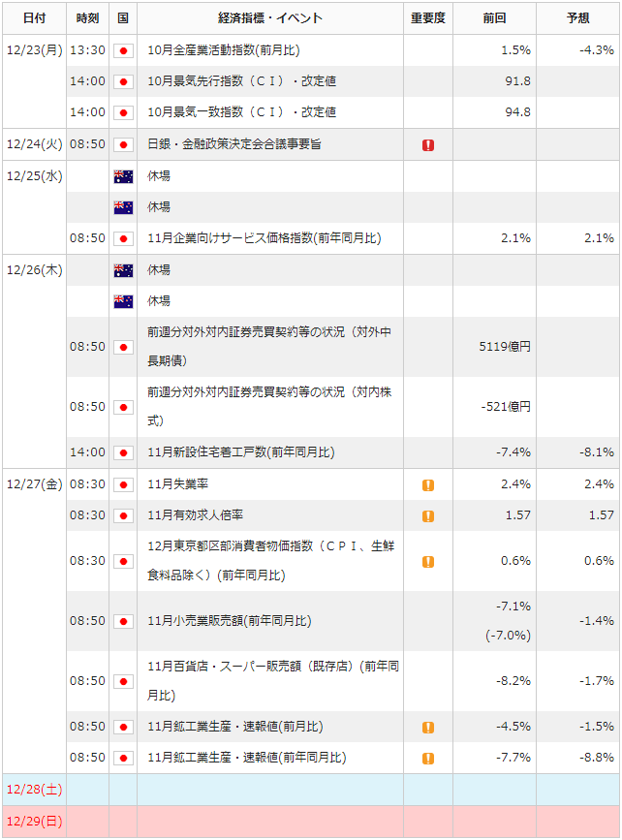Screen dimensions: 622x840
Task: Click Japan flag beside 11月新設住宅着工戸数
Action: [x=123, y=453]
